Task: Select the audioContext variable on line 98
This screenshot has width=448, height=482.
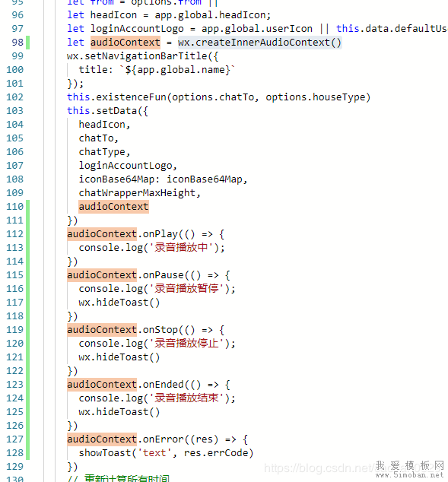Action: 126,43
